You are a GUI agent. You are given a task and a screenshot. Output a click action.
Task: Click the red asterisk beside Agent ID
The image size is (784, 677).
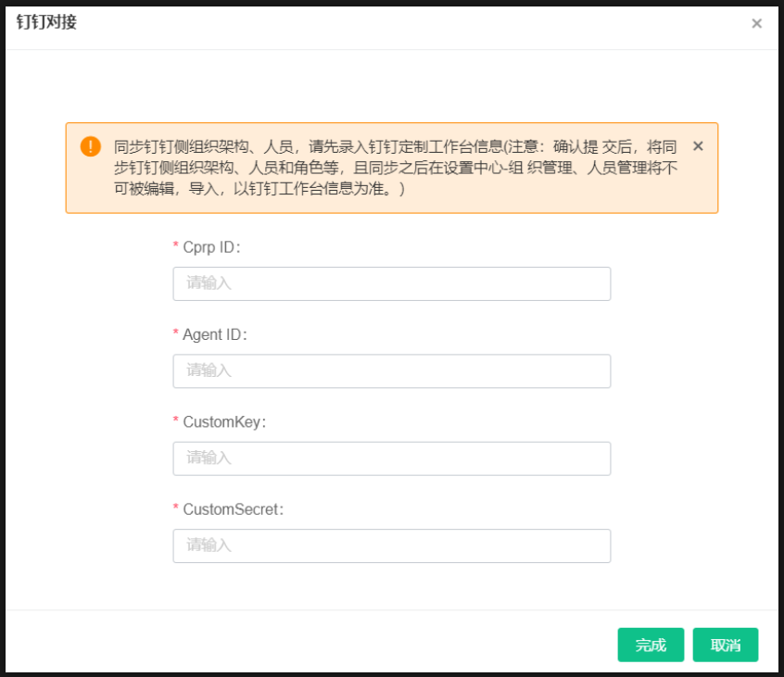[x=175, y=332]
